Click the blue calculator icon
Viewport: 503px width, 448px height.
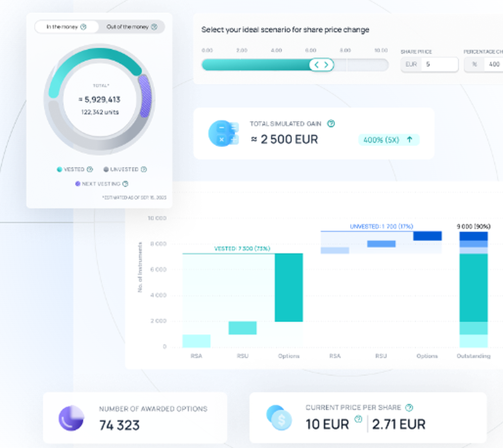tap(223, 133)
